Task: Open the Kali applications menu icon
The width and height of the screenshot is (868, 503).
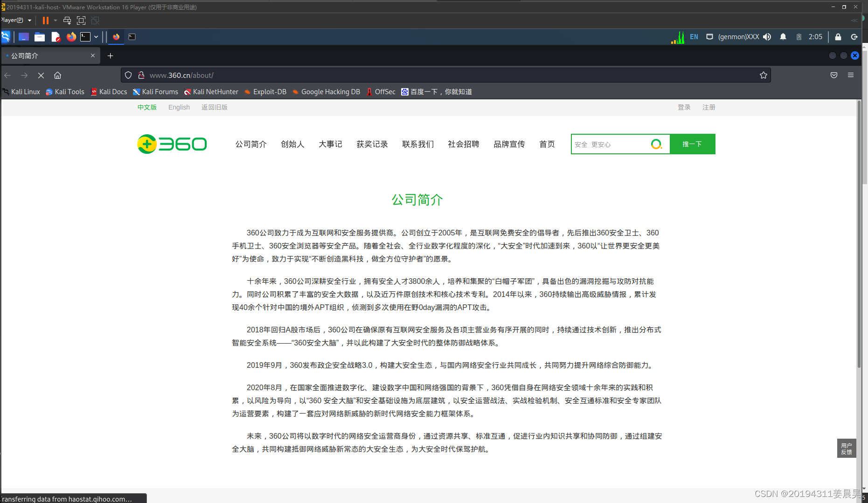Action: pos(5,37)
